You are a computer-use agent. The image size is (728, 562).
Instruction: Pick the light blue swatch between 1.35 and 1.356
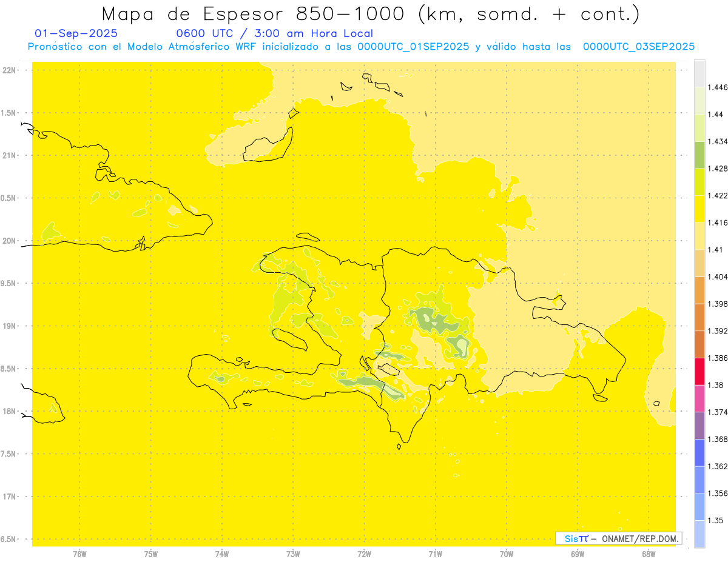click(699, 506)
